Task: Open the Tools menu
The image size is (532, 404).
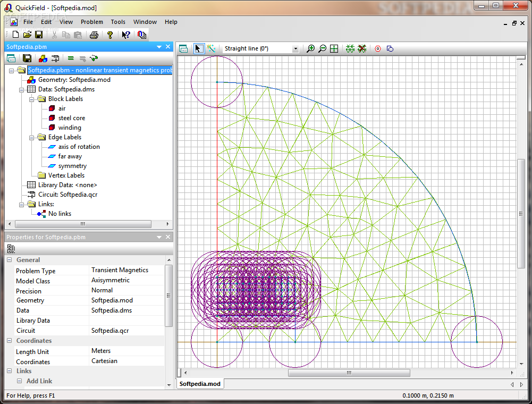Action: pyautogui.click(x=118, y=22)
